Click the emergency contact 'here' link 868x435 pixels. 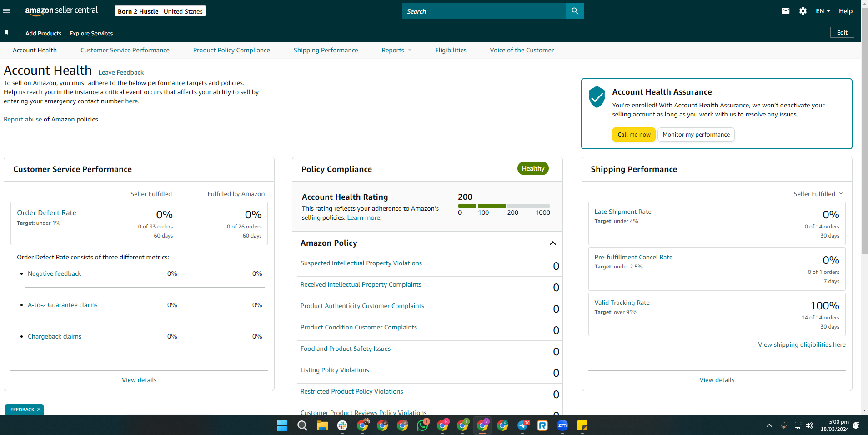(x=131, y=101)
